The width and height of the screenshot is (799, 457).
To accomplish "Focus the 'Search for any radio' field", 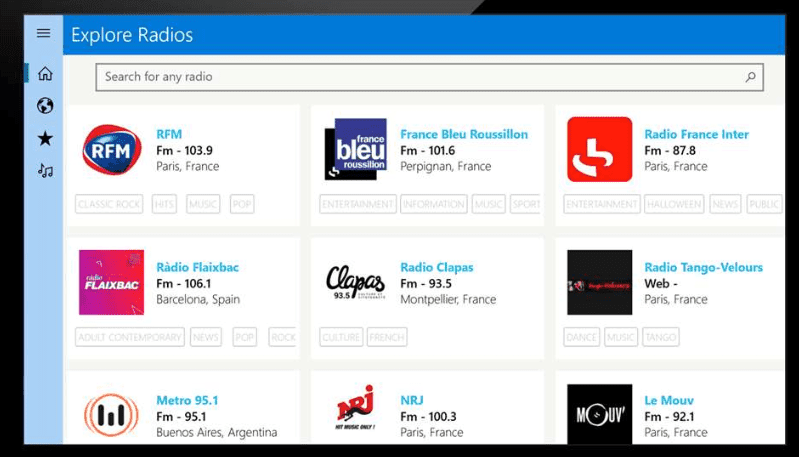I will coord(420,77).
